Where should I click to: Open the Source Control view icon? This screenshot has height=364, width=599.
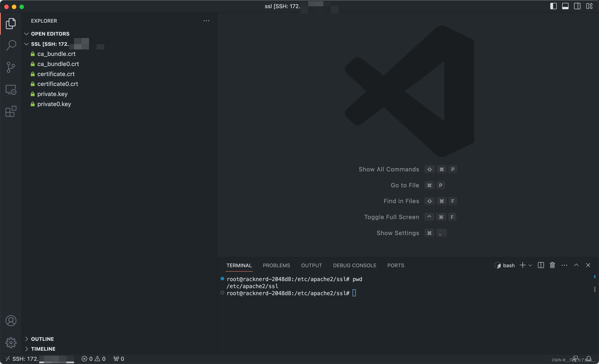(x=11, y=67)
